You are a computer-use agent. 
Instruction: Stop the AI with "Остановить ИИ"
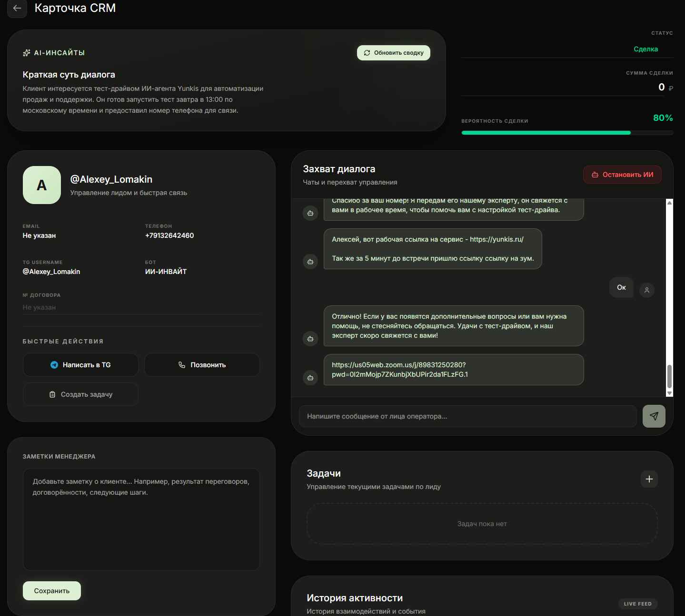[622, 175]
